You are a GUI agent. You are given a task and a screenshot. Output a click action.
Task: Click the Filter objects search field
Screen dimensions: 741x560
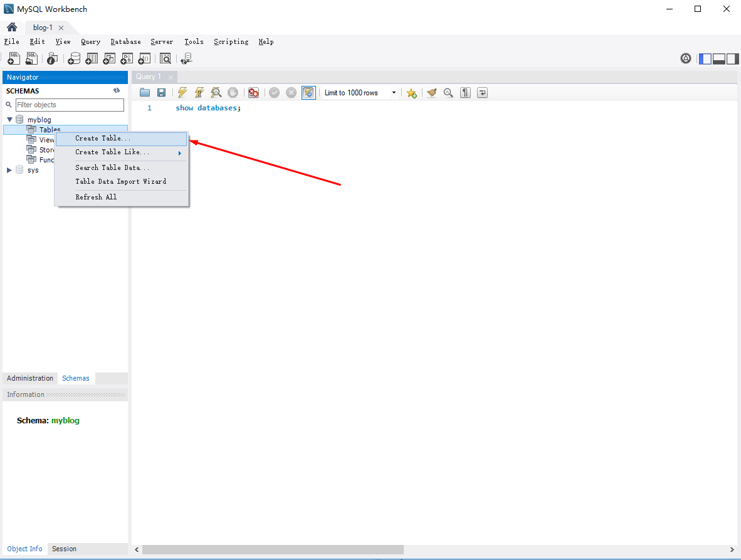[70, 105]
